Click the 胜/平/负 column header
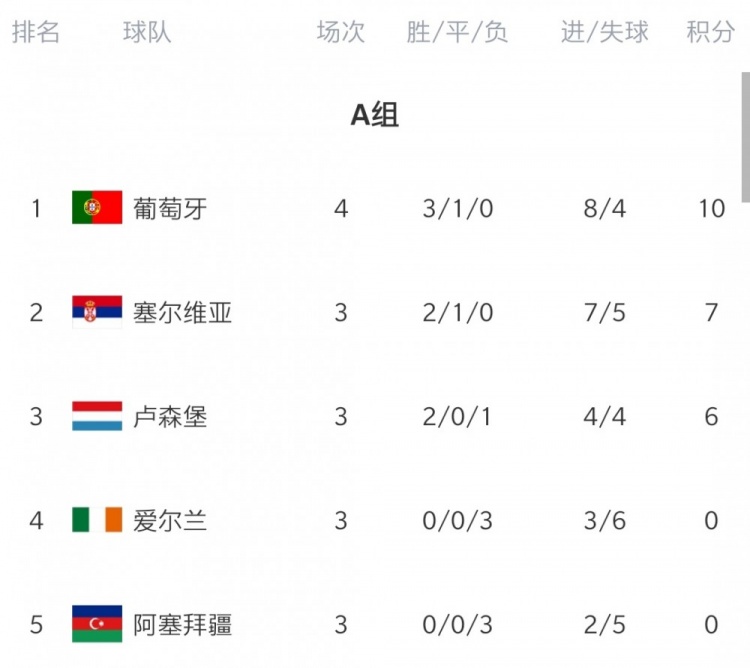Viewport: 750px width, 668px height. coord(457,32)
